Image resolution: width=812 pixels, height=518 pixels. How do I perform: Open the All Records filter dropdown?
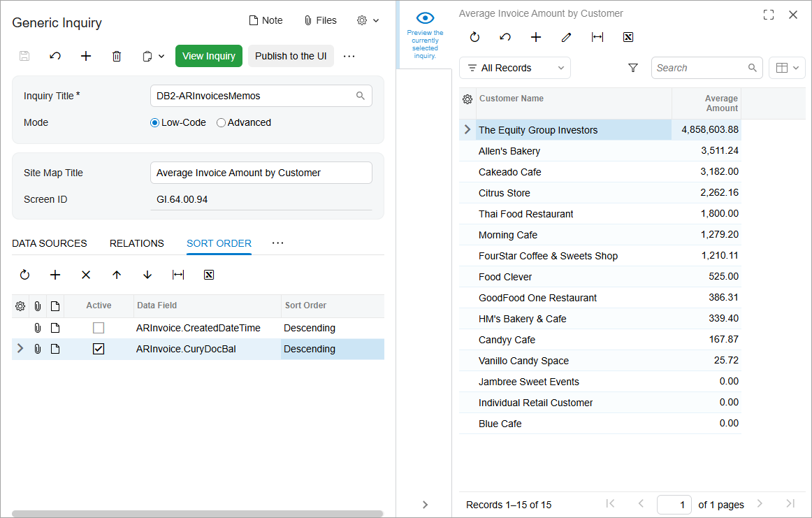(x=515, y=68)
